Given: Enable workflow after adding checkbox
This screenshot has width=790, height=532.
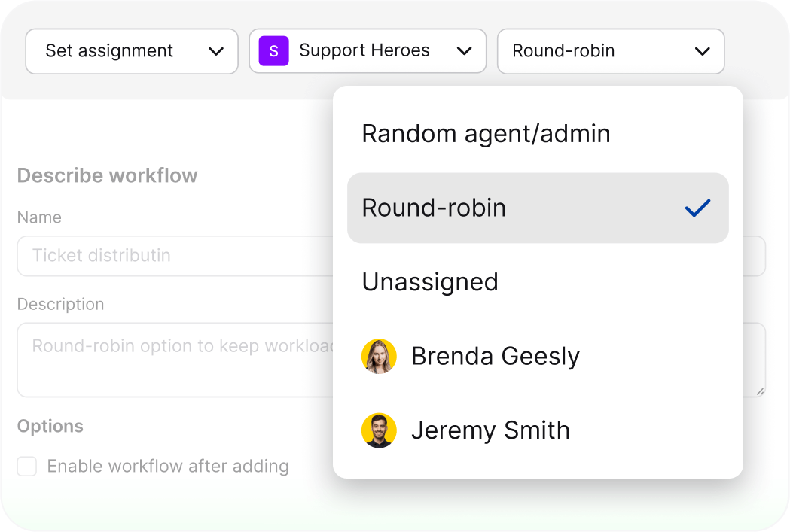Looking at the screenshot, I should [26, 467].
